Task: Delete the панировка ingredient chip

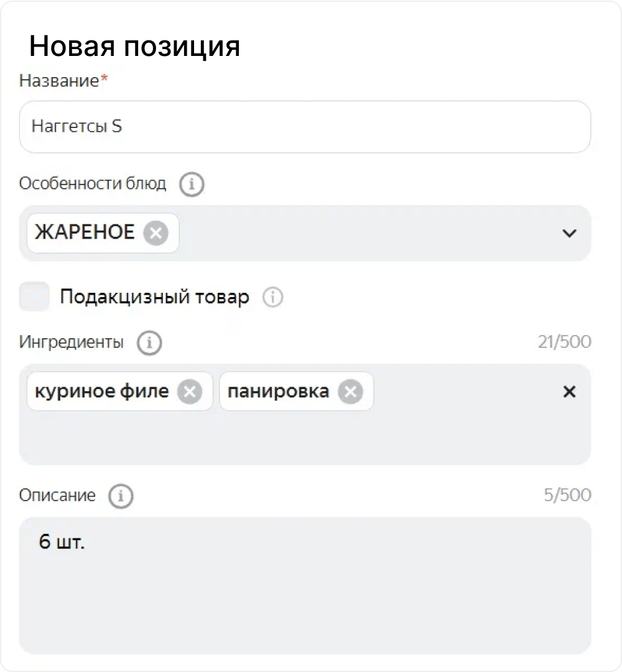Action: (x=350, y=391)
